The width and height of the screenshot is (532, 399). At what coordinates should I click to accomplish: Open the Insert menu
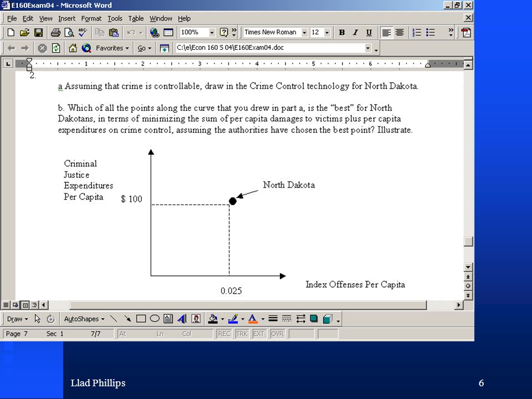(x=66, y=18)
